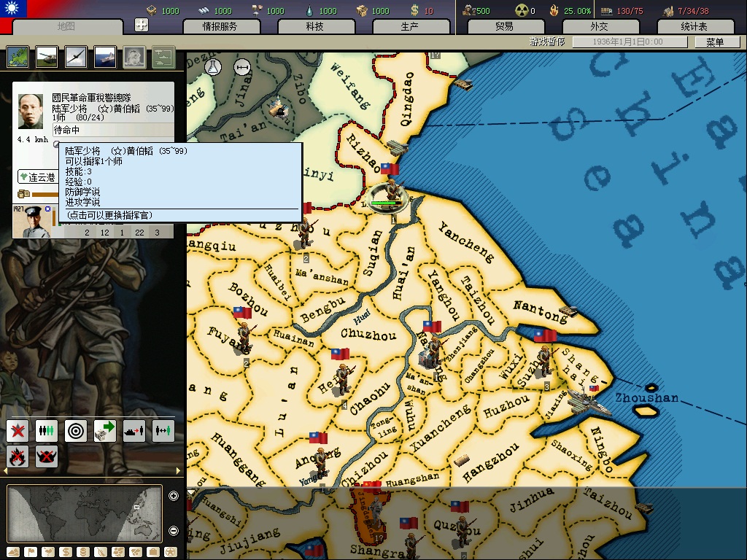Select the army unit in Hefei province
The image size is (747, 560).
pyautogui.click(x=344, y=380)
